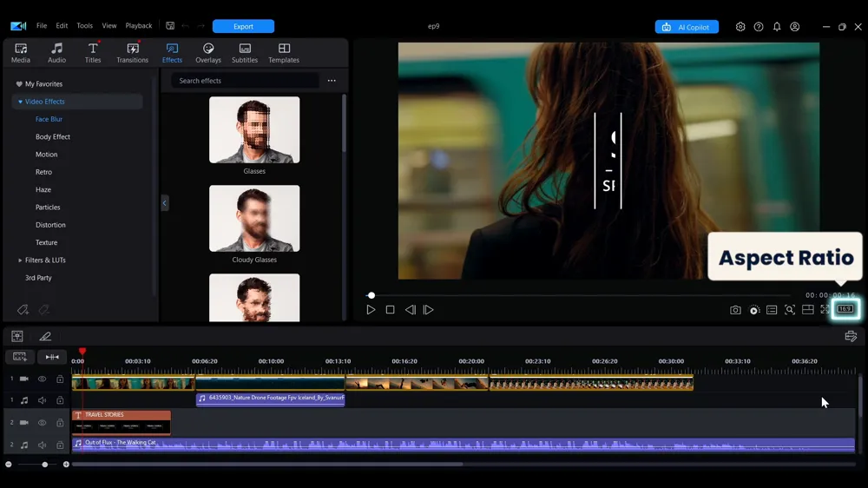Launch AI Copilot
The image size is (868, 488).
687,27
